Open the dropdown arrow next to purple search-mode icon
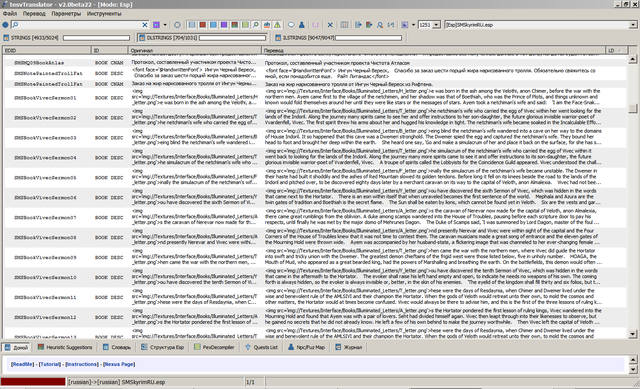 [165, 25]
